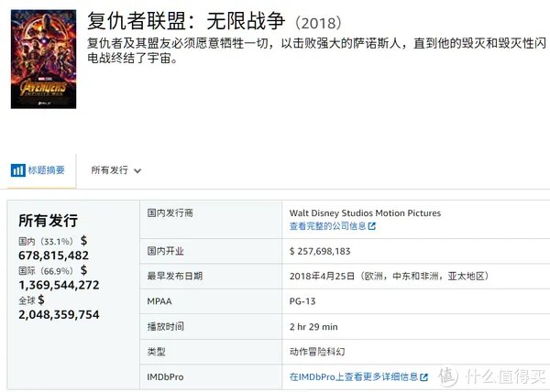Open the 查看完整的公司信息 link
Image resolution: width=550 pixels, height=392 pixels.
click(332, 226)
